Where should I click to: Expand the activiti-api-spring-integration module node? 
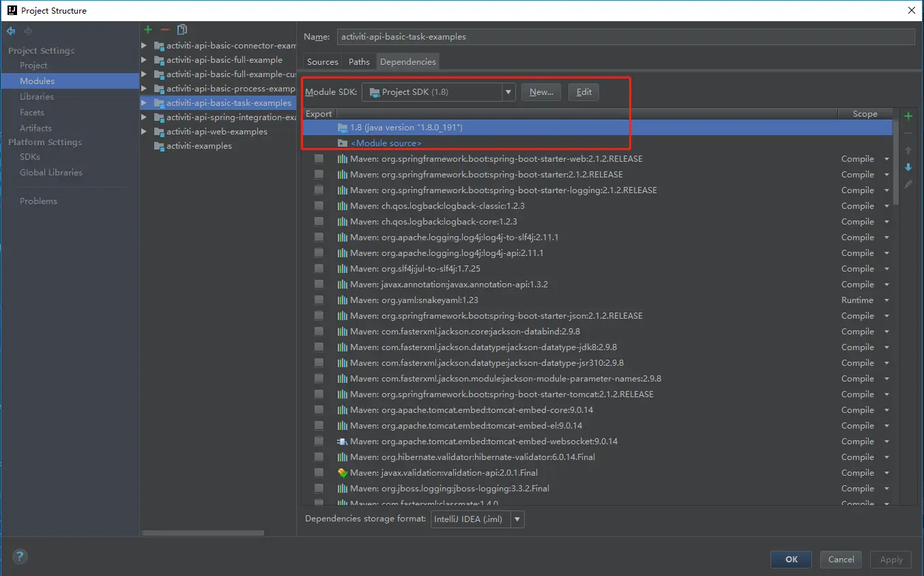tap(144, 117)
